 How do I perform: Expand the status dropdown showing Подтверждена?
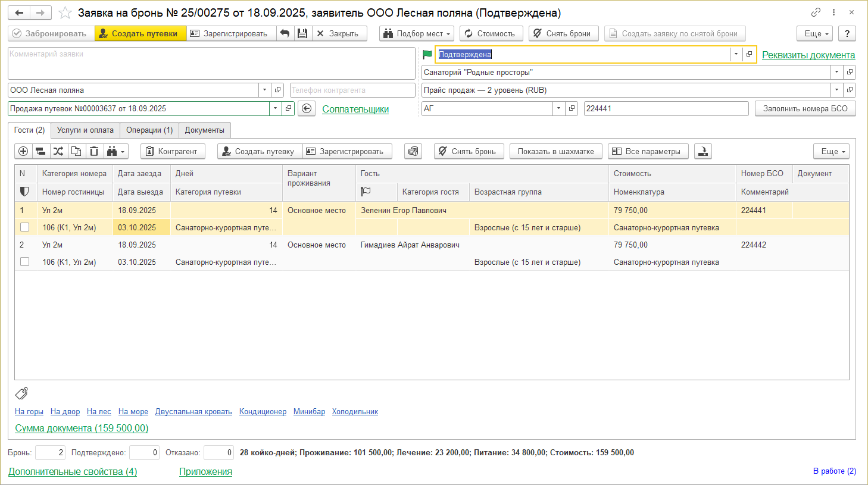pyautogui.click(x=736, y=54)
